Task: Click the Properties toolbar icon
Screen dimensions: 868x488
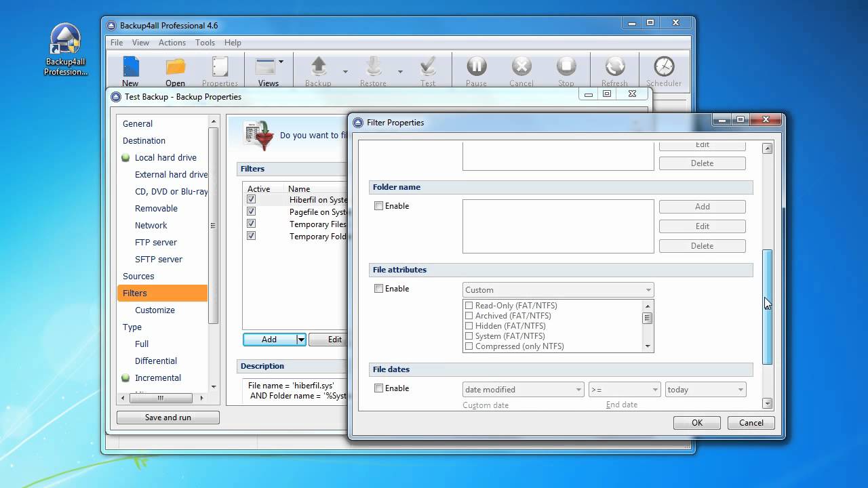Action: pyautogui.click(x=220, y=66)
